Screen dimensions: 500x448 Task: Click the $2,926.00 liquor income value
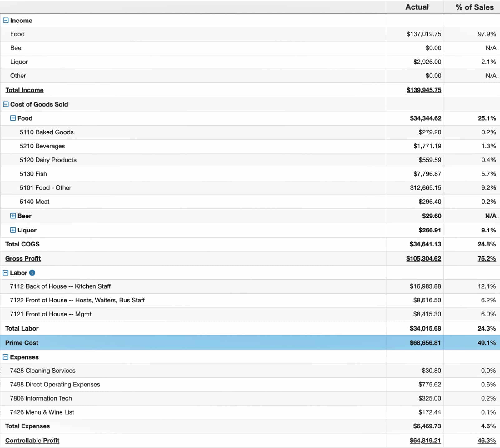[427, 62]
